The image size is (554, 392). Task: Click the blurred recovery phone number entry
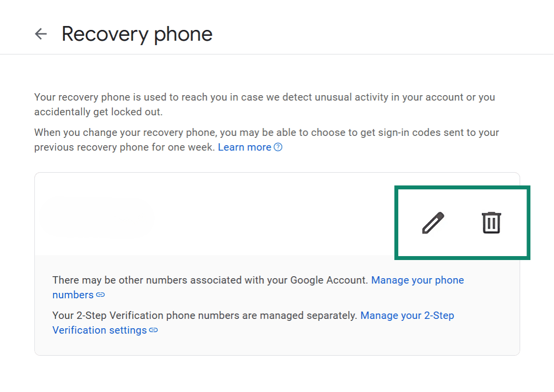click(97, 218)
